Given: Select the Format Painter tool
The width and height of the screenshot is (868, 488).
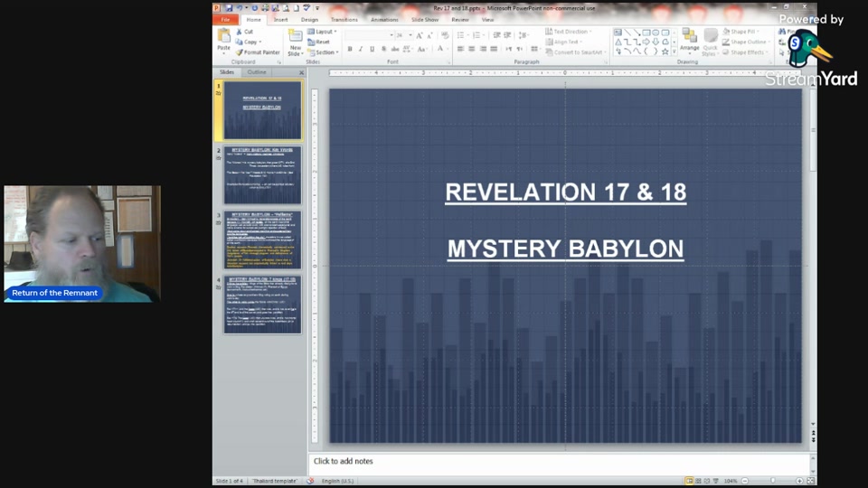Looking at the screenshot, I should tap(258, 52).
